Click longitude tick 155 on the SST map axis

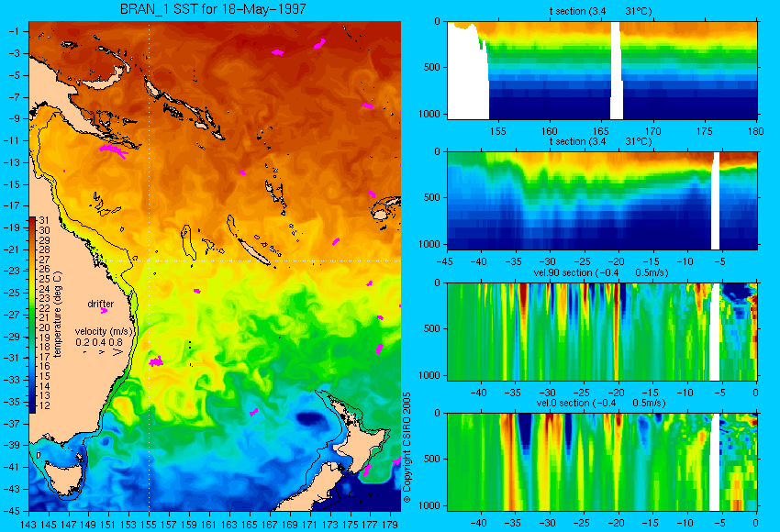click(x=149, y=525)
